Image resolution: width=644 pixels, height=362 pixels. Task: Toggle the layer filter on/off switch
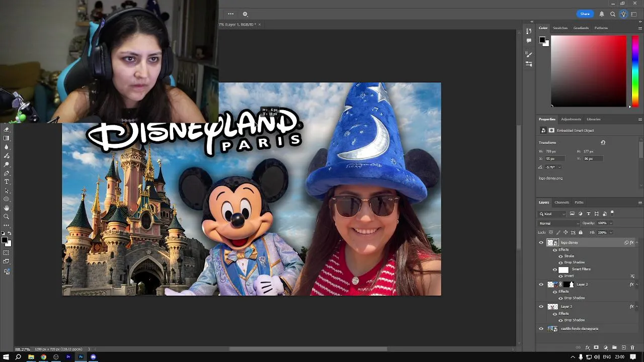612,213
